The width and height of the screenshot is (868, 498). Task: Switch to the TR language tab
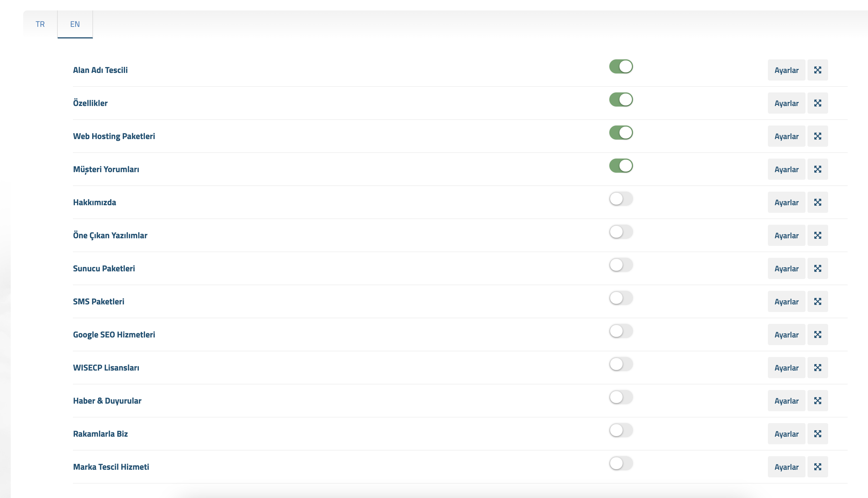[x=40, y=24]
